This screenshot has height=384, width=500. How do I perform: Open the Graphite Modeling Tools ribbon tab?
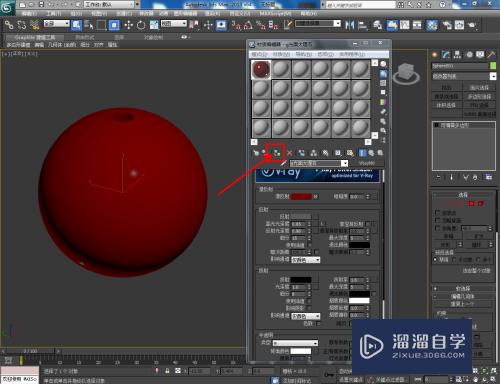pos(35,37)
